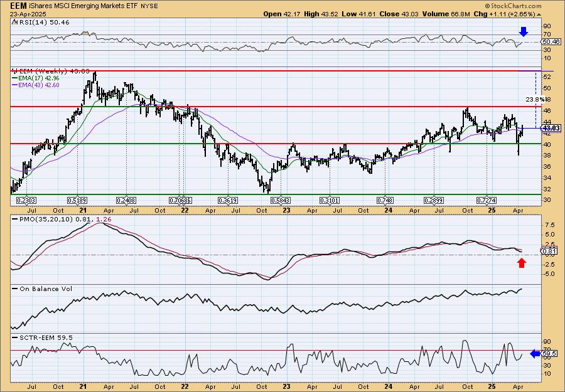Click the 0.3619 cycle label
The image size is (565, 392).
[x=228, y=200]
